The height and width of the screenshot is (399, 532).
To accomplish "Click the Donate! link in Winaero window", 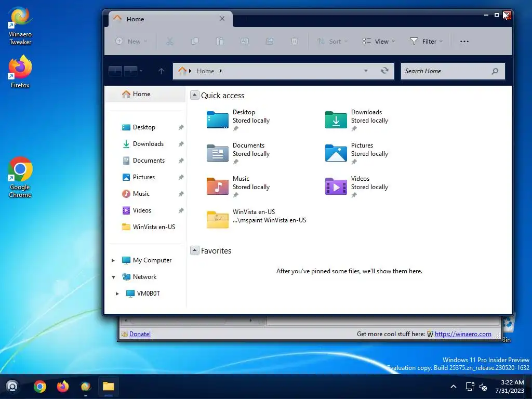I will (x=140, y=334).
